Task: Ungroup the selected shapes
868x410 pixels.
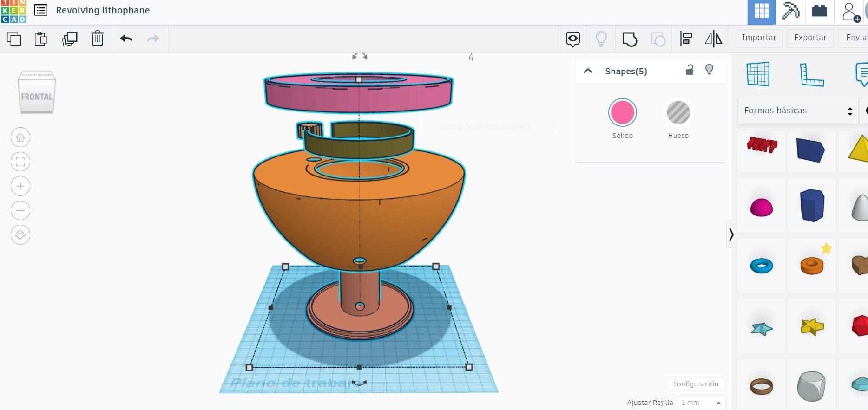Action: coord(658,39)
